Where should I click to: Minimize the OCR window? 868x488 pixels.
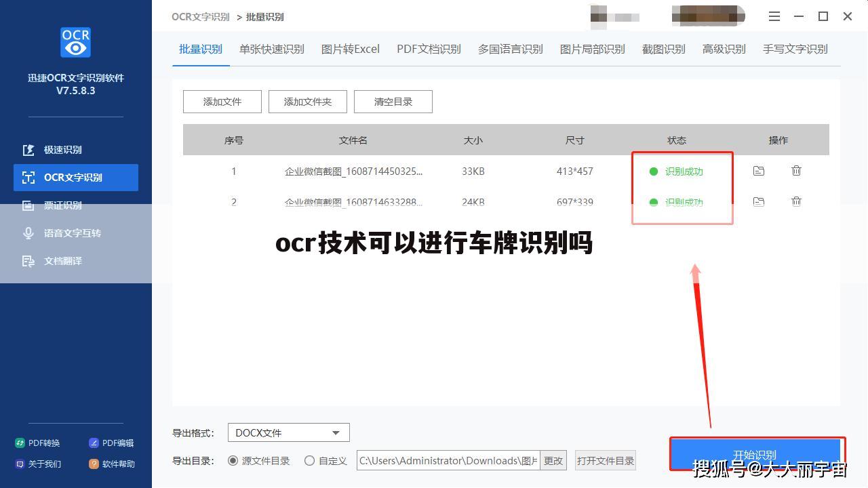coord(799,16)
